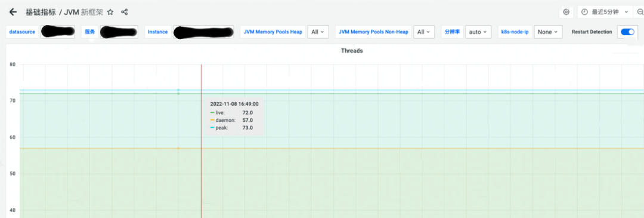Click the k8s-node-ip label
Viewport: 644px width, 218px height.
click(x=515, y=32)
